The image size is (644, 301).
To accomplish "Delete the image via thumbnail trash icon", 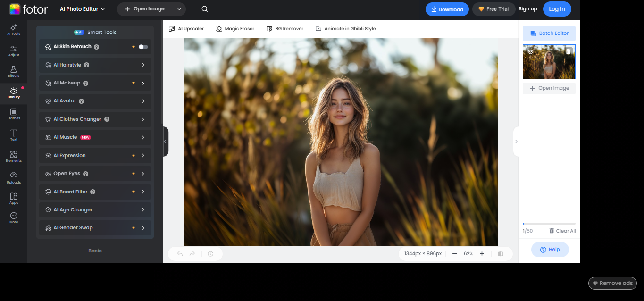I will (x=569, y=51).
